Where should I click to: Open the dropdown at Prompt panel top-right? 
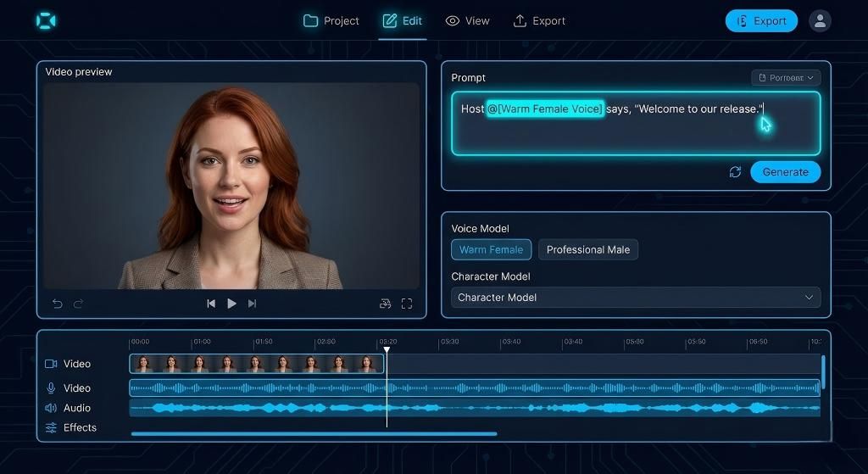786,78
